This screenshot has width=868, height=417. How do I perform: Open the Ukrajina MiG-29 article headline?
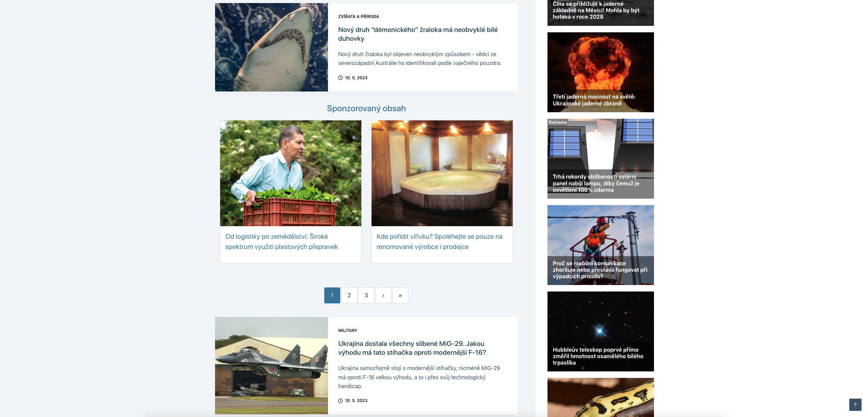tap(412, 348)
